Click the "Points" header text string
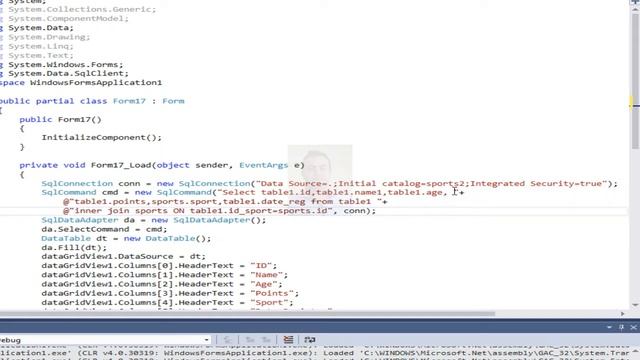 272,293
